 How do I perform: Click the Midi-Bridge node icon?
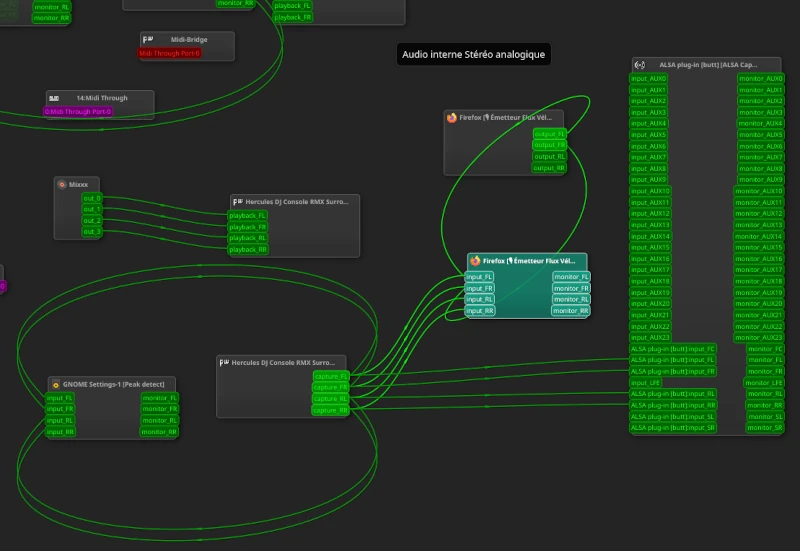point(148,39)
